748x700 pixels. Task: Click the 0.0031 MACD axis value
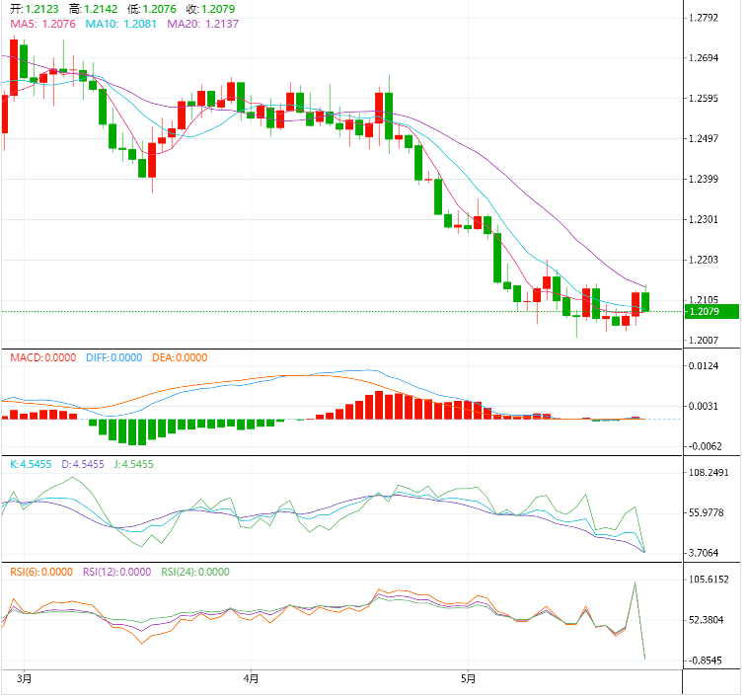[x=704, y=407]
